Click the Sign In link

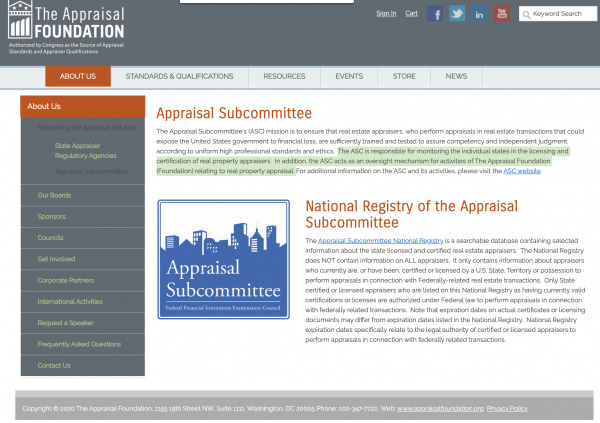(386, 13)
